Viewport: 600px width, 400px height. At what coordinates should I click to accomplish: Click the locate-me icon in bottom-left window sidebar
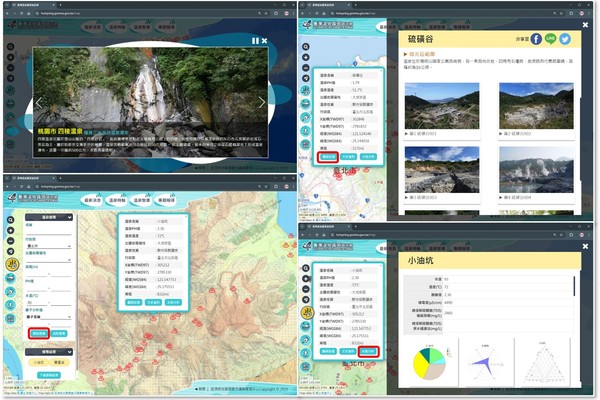tap(10, 251)
